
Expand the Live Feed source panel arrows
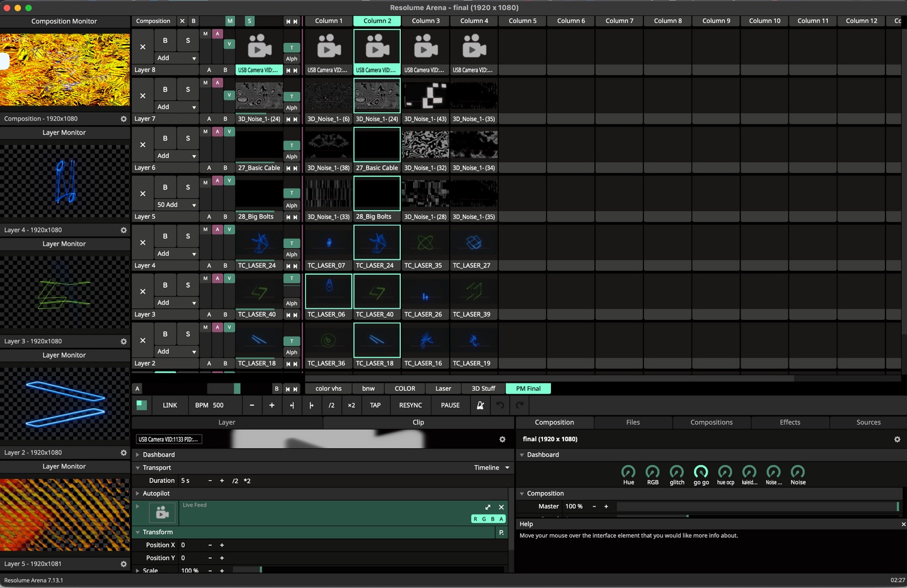(x=488, y=507)
